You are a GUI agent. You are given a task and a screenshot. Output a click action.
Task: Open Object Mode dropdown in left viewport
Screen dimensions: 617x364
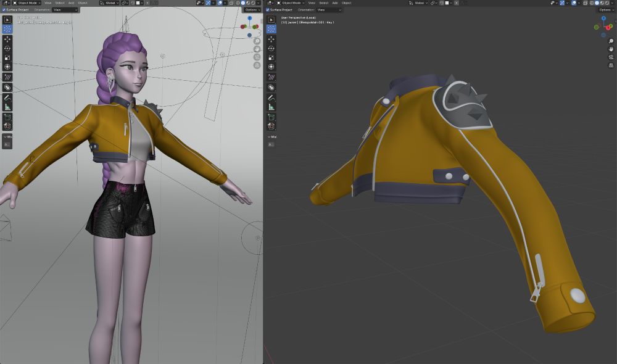(x=27, y=3)
